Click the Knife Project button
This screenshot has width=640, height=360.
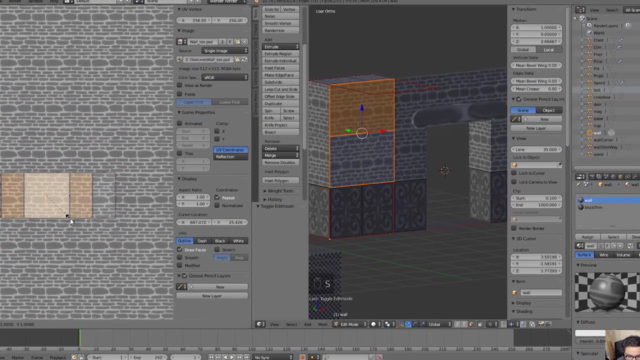(281, 125)
